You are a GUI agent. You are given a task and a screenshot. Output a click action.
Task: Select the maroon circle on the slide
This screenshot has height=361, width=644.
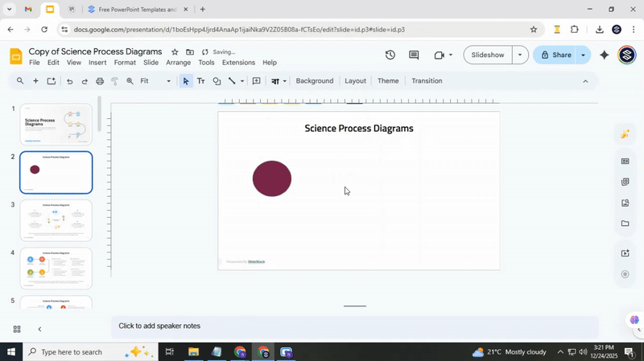272,178
